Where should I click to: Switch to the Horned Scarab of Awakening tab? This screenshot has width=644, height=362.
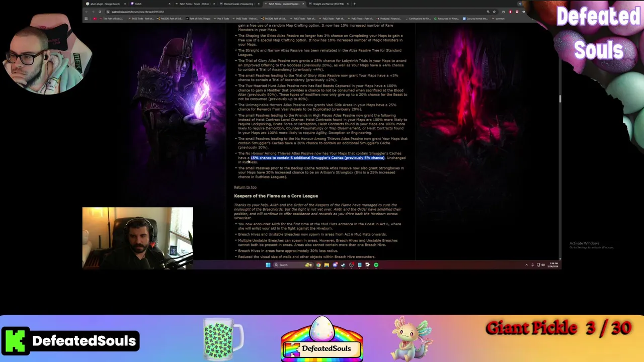click(x=240, y=4)
